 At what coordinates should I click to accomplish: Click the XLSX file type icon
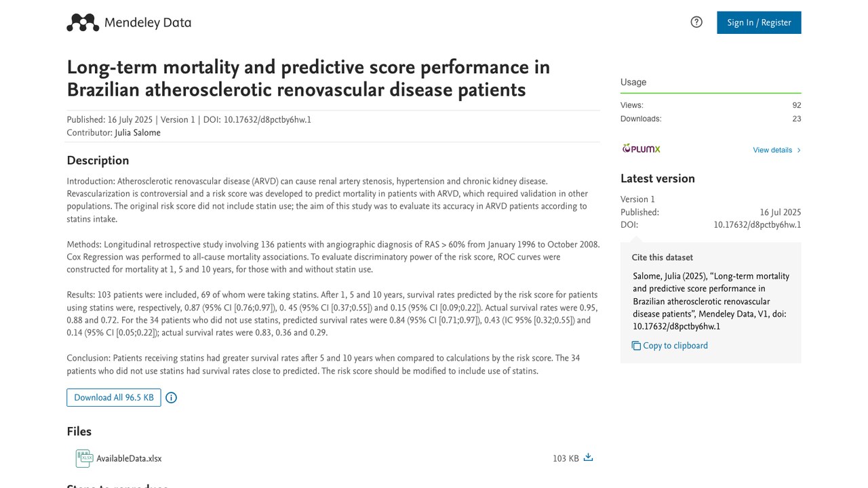click(x=84, y=458)
